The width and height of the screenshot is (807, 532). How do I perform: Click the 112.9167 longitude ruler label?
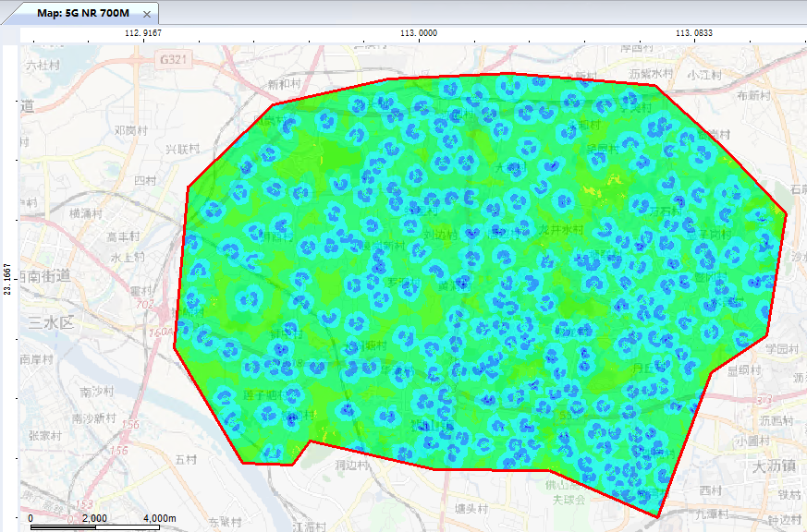[x=142, y=32]
